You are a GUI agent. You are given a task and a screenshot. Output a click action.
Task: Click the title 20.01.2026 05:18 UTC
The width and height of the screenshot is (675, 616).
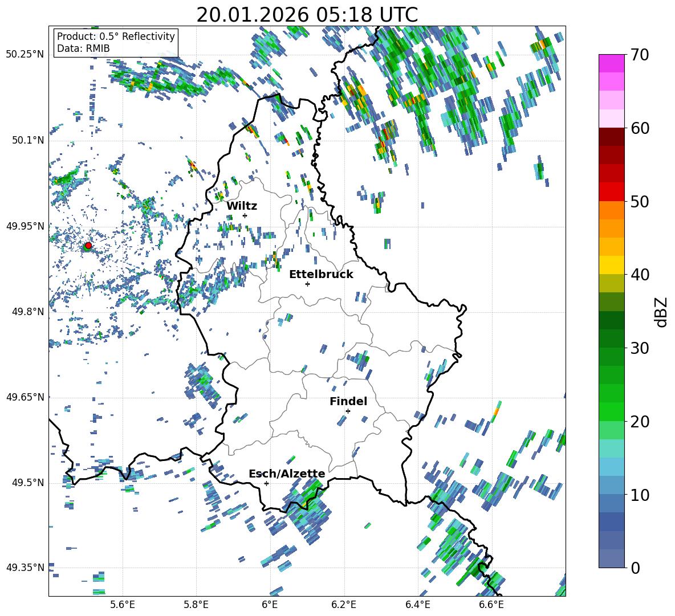(307, 15)
